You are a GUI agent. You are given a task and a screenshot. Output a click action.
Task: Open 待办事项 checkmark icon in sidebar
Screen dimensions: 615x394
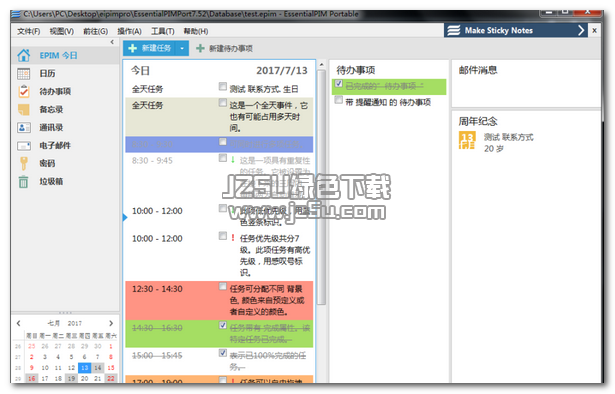click(x=24, y=91)
